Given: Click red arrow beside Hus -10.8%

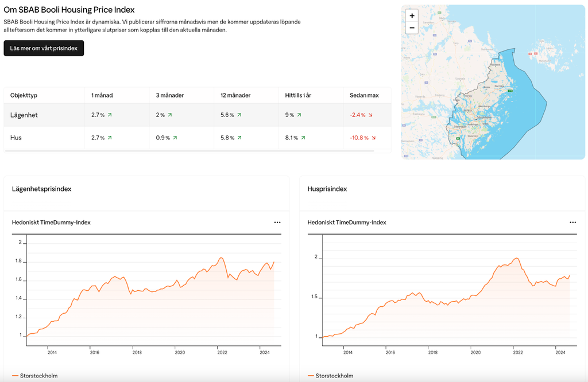Looking at the screenshot, I should click(374, 138).
